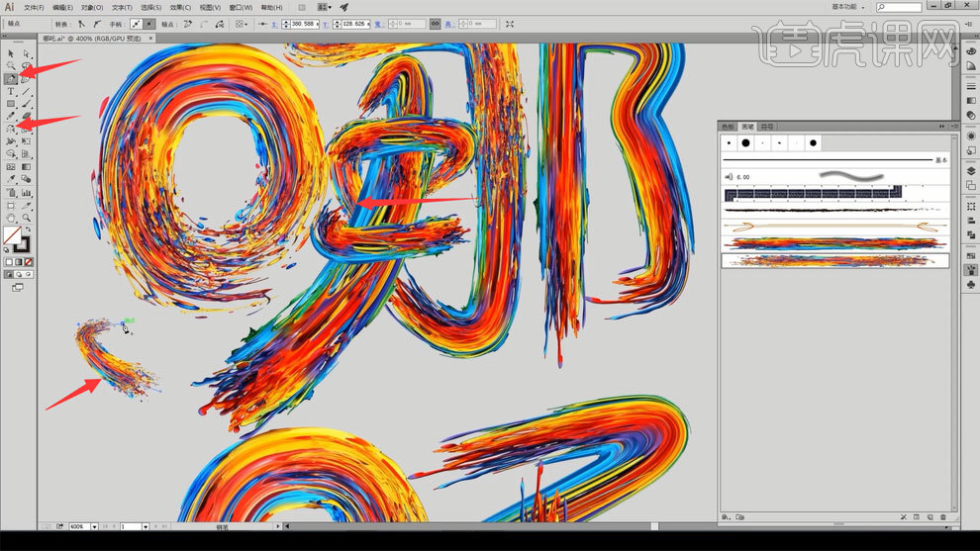Choose the Direct Selection tool

pos(26,53)
